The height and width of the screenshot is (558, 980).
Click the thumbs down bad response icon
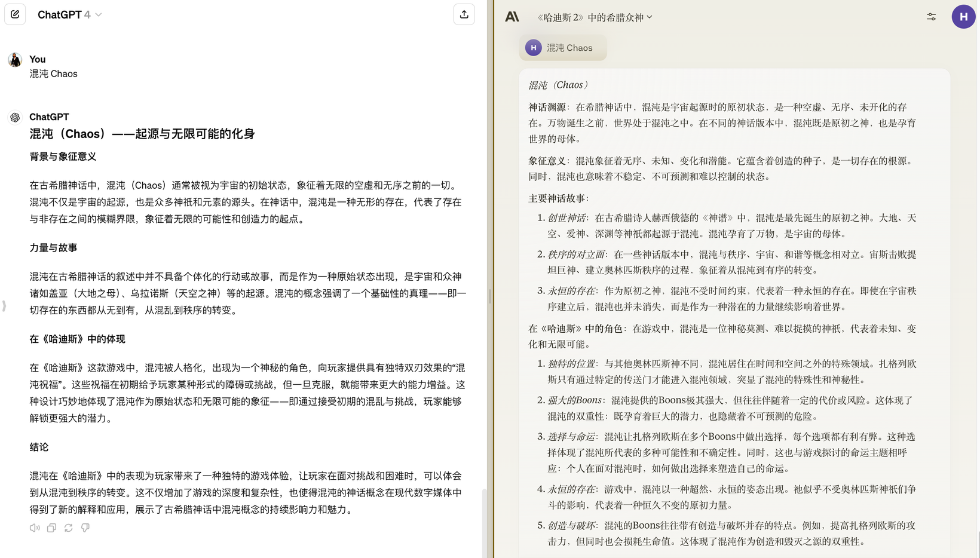pyautogui.click(x=85, y=528)
